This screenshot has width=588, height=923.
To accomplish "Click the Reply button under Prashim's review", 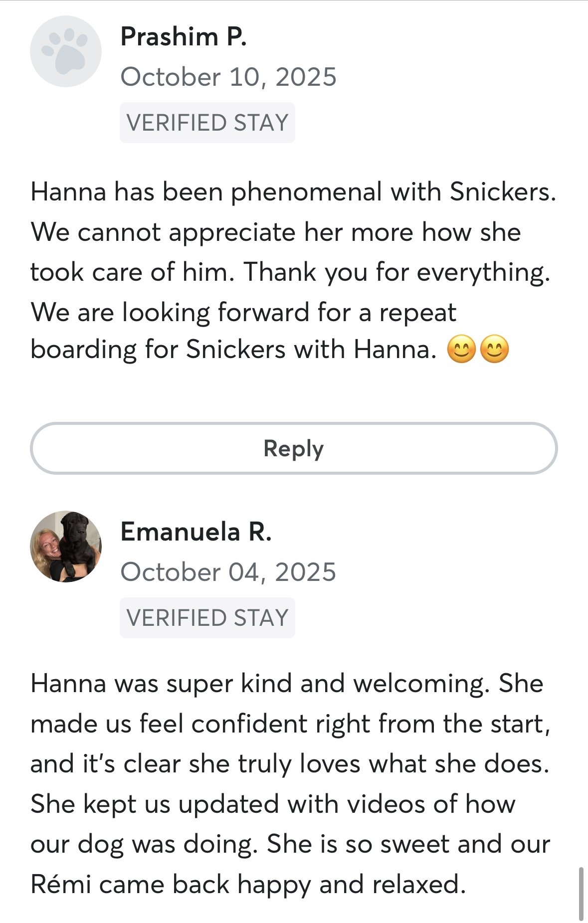I will pyautogui.click(x=294, y=448).
